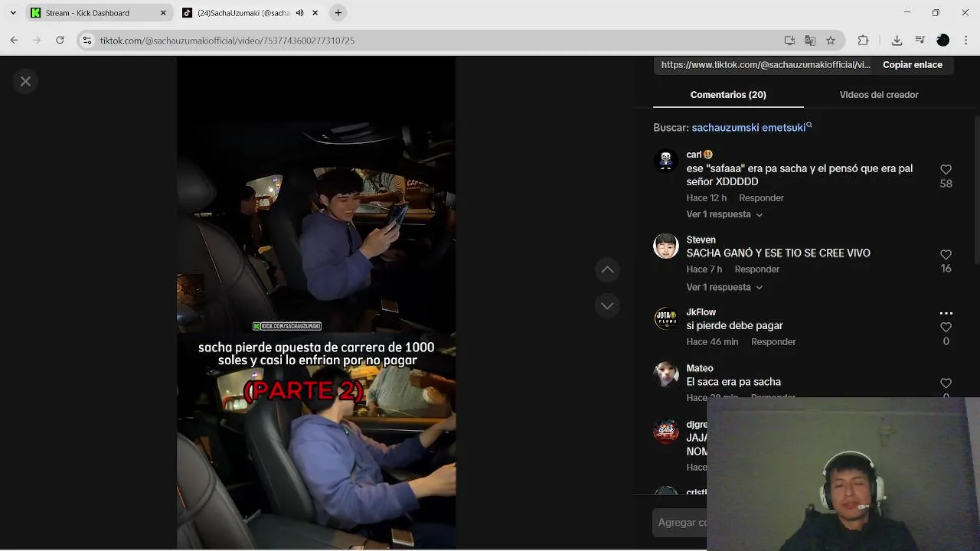
Task: Click Copiar enlace button
Action: click(913, 65)
